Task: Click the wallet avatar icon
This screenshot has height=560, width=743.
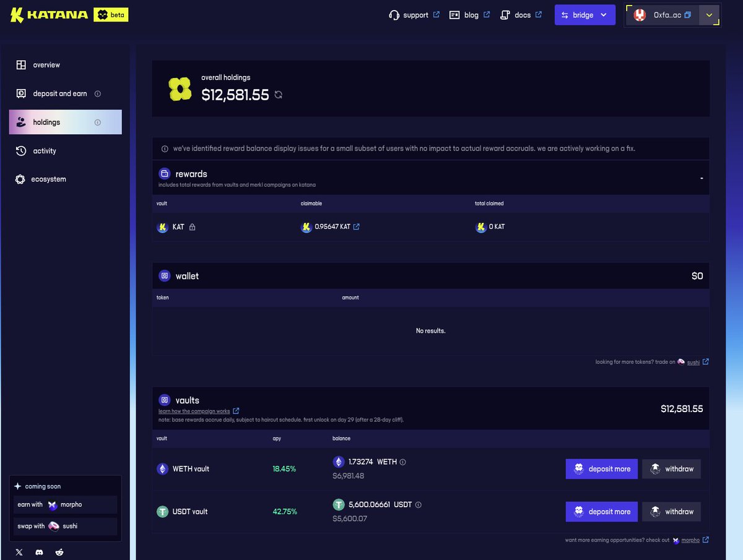Action: pyautogui.click(x=640, y=15)
